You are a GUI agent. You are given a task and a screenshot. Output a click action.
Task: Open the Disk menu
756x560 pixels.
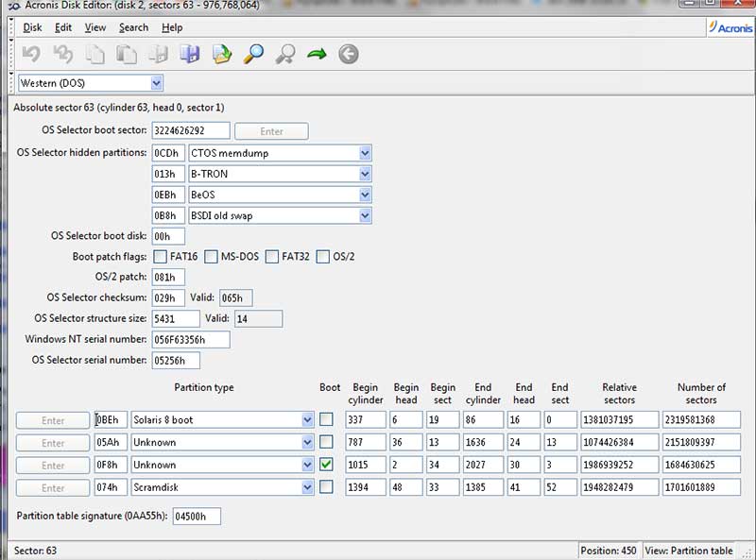coord(32,27)
